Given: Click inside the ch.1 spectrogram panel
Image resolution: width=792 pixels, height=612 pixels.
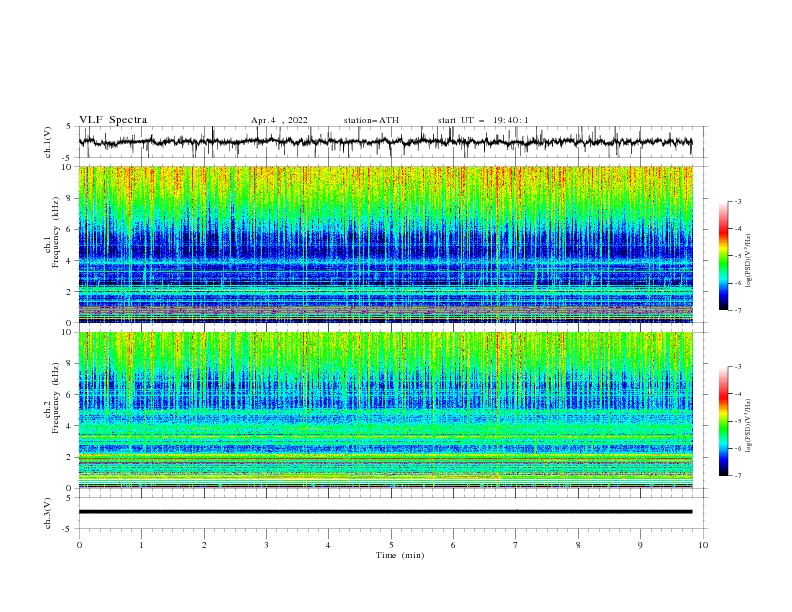Looking at the screenshot, I should (385, 244).
